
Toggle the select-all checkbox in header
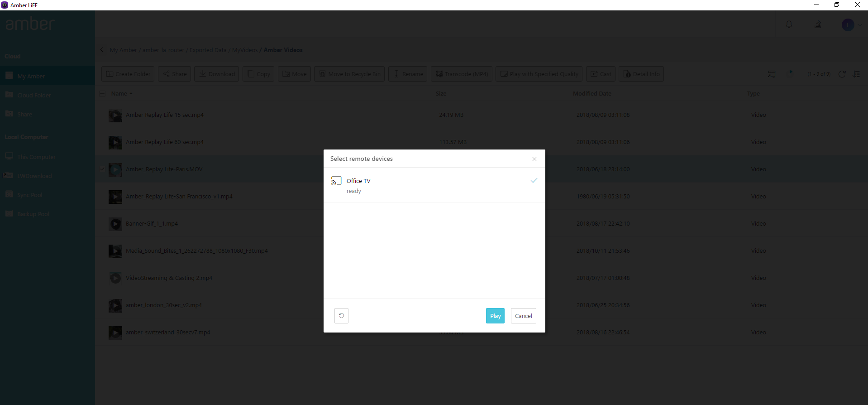click(x=103, y=94)
